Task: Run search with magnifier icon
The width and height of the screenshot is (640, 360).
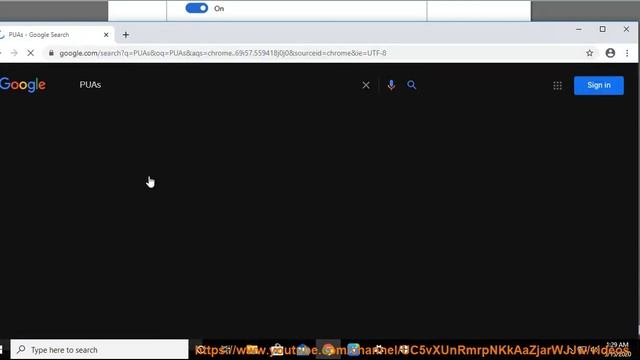Action: [411, 85]
